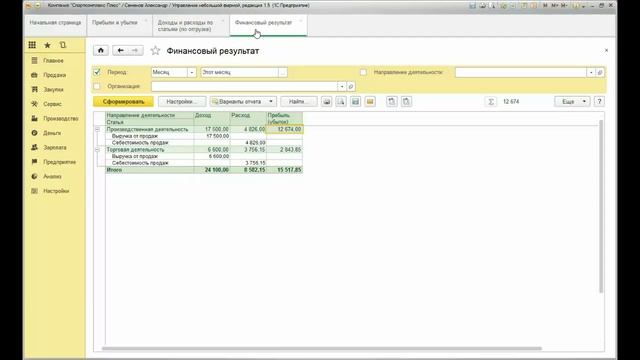Open the Месяц period type dropdown
The width and height of the screenshot is (640, 360).
[x=191, y=72]
